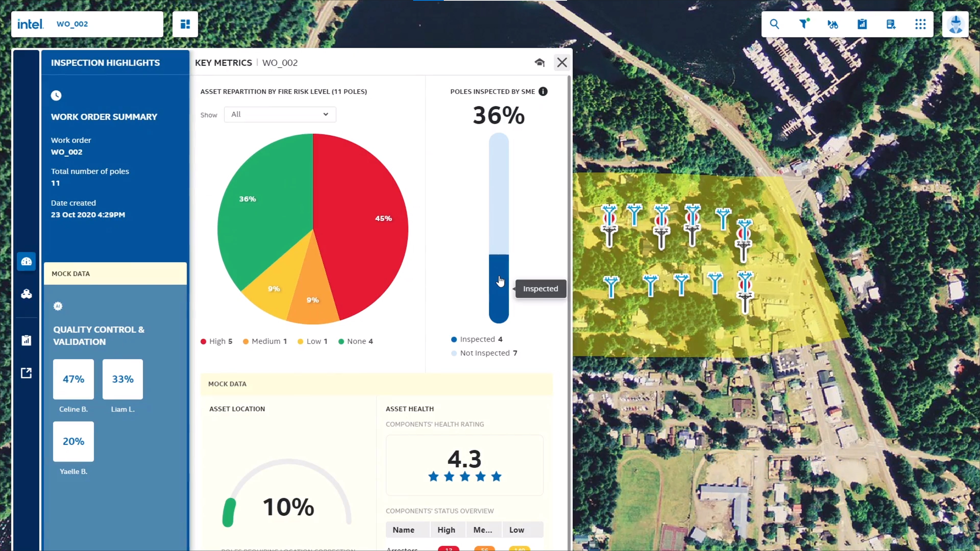The height and width of the screenshot is (551, 980).
Task: Open the user profile avatar menu
Action: 956,24
